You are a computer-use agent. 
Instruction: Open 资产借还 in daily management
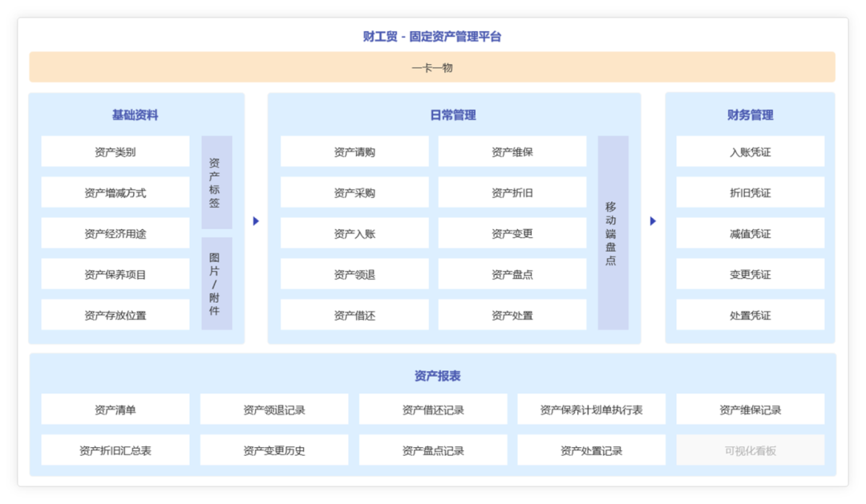(354, 314)
